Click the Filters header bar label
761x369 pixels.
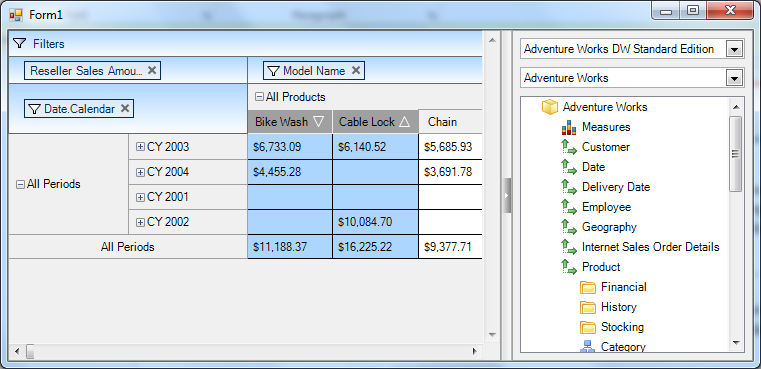tap(49, 44)
